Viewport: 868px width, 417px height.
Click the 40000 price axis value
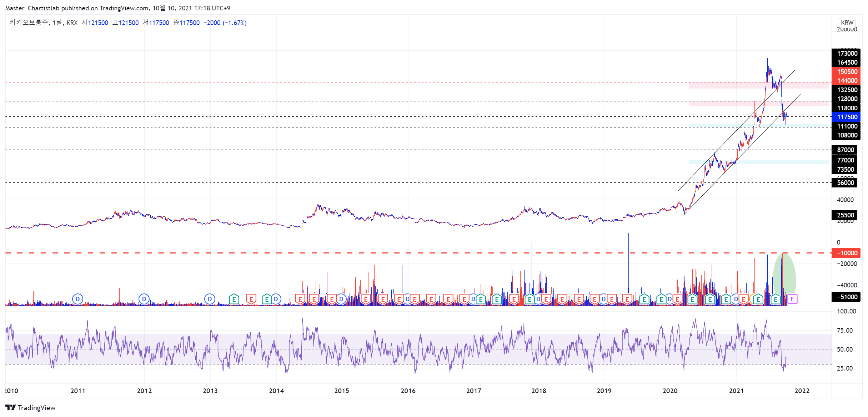click(x=845, y=200)
